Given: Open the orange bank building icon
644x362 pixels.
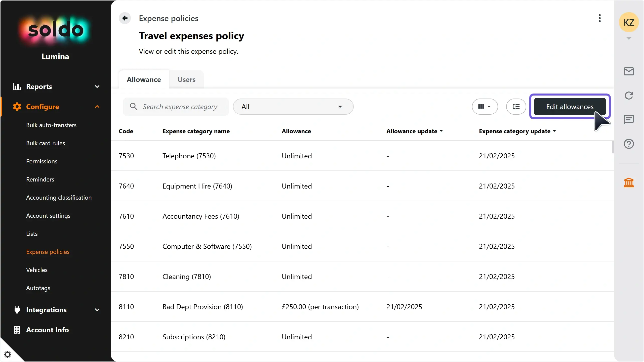Looking at the screenshot, I should point(629,183).
